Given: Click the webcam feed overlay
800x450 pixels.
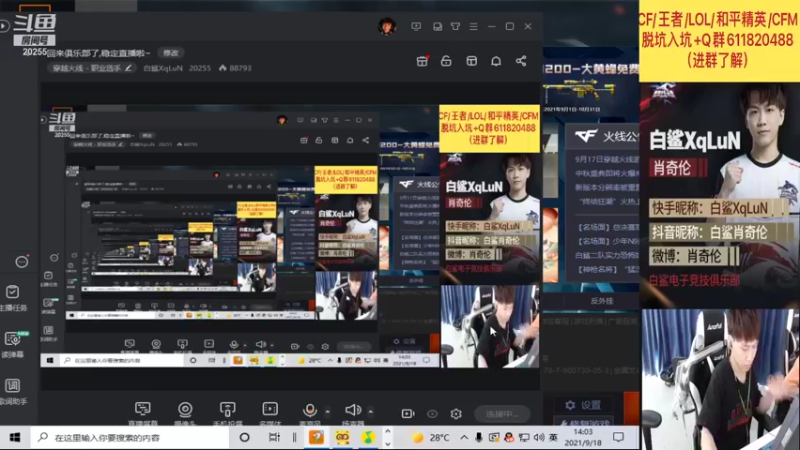Looking at the screenshot, I should tap(720, 379).
